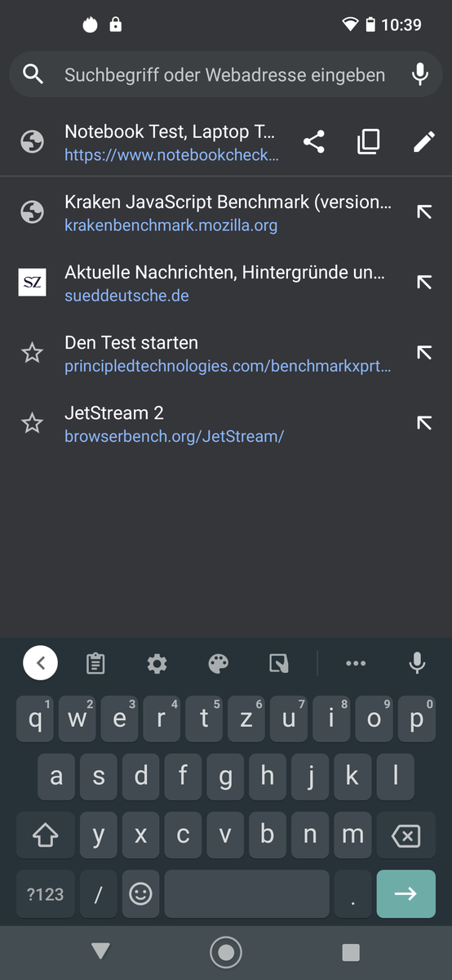Viewport: 452px width, 980px height.
Task: Insert Kraken Benchmark suggestion into address bar
Action: (x=423, y=212)
